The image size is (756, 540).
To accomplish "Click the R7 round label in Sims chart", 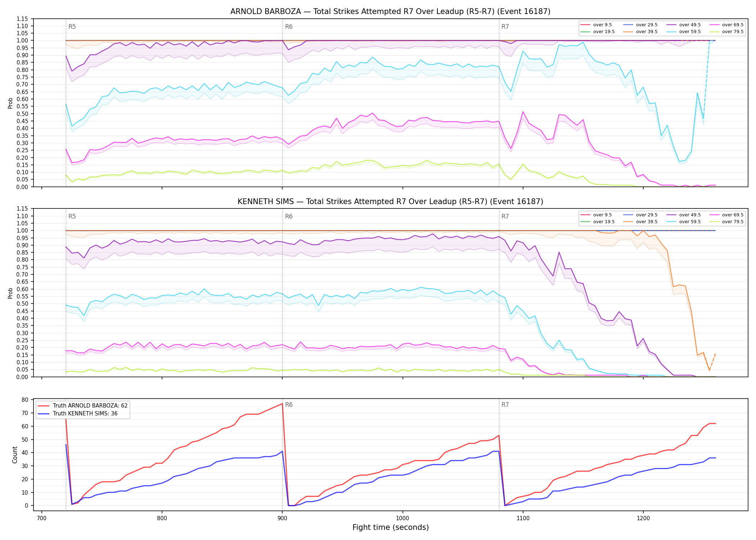I will (505, 216).
